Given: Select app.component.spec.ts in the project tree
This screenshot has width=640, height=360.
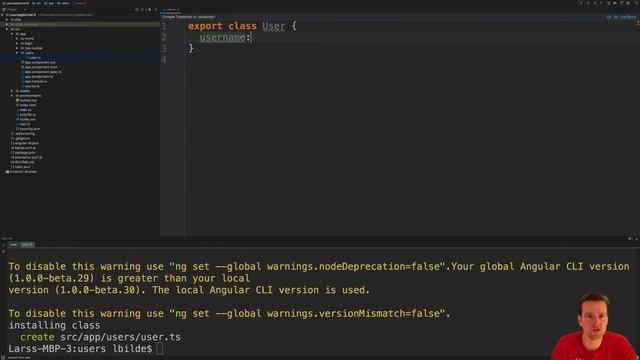Looking at the screenshot, I should tap(42, 72).
